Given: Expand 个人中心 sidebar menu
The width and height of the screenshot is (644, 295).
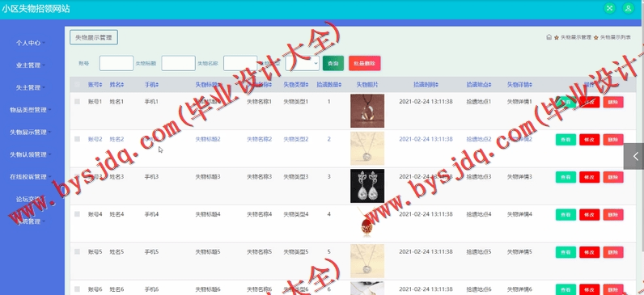Looking at the screenshot, I should [31, 43].
